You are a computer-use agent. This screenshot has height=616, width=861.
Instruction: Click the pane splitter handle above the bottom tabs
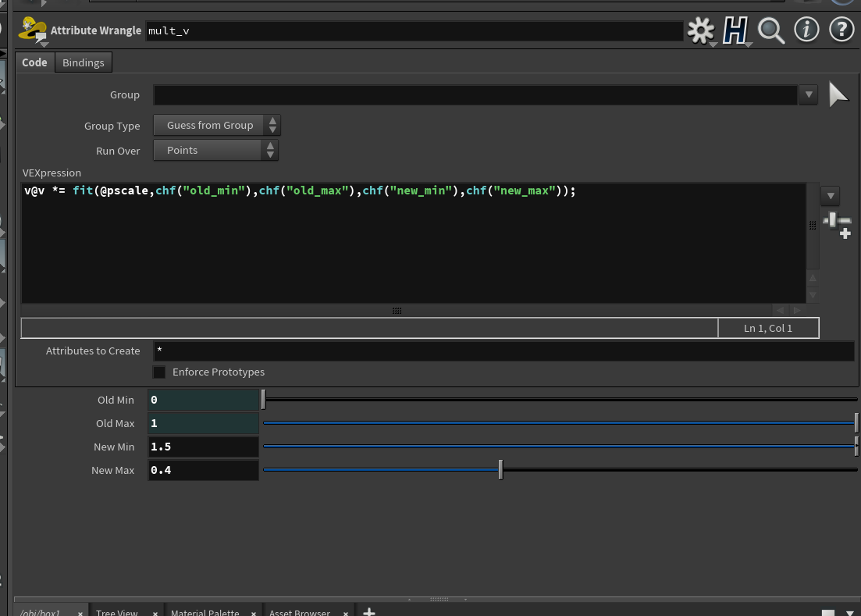point(439,599)
